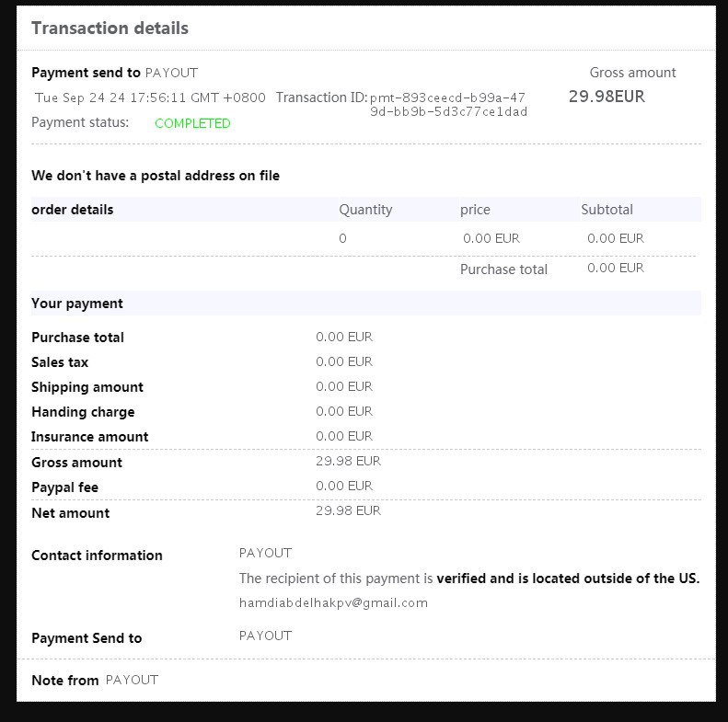Click the verified recipient status text

pyautogui.click(x=567, y=579)
